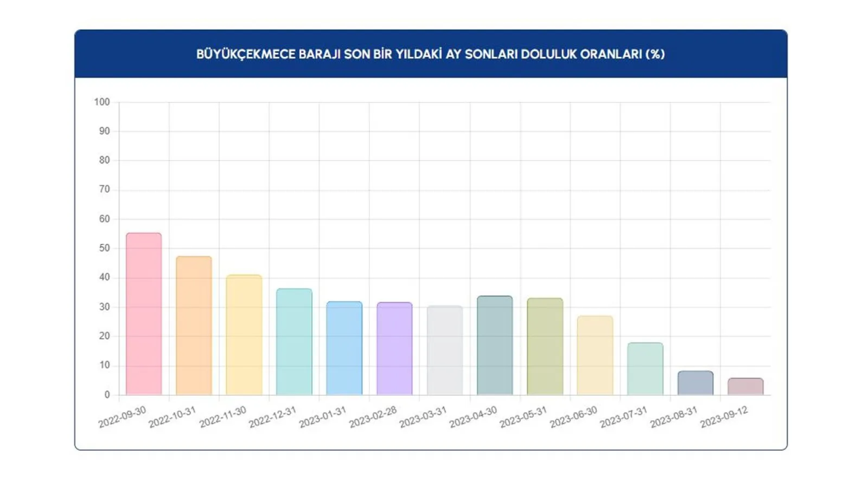This screenshot has height=488, width=868.
Task: Click the light gray bar for 2023-03-31
Action: 445,350
